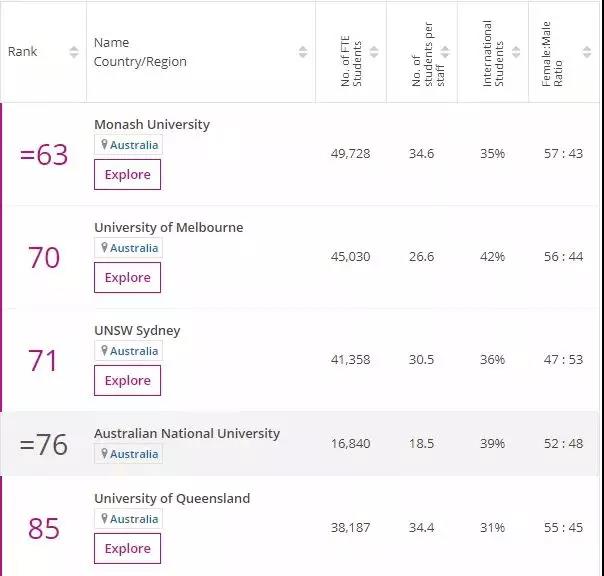Click Explore button for University of Melbourne
Screen dimensions: 604x576
coord(127,277)
